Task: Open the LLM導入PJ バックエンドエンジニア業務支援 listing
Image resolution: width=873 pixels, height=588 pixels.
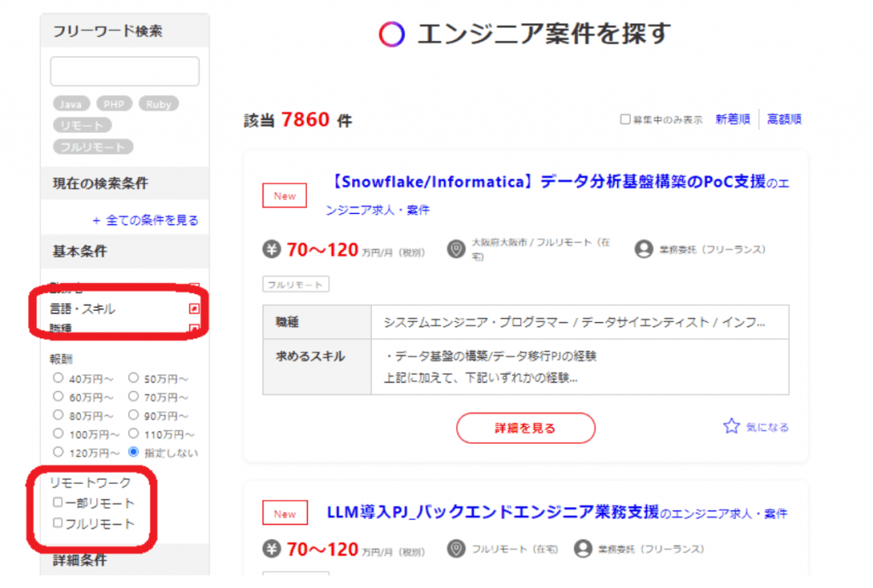Action: (x=493, y=513)
